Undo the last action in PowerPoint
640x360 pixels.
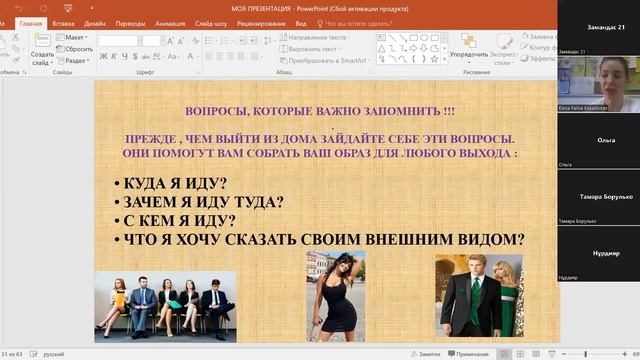tap(19, 8)
